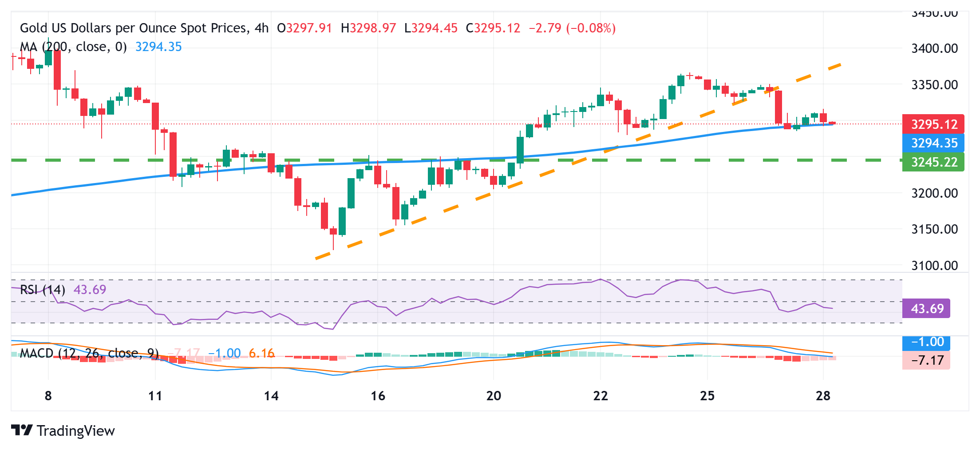Image resolution: width=980 pixels, height=450 pixels.
Task: Click the purple 43.69 RSI value tag
Action: click(x=926, y=308)
